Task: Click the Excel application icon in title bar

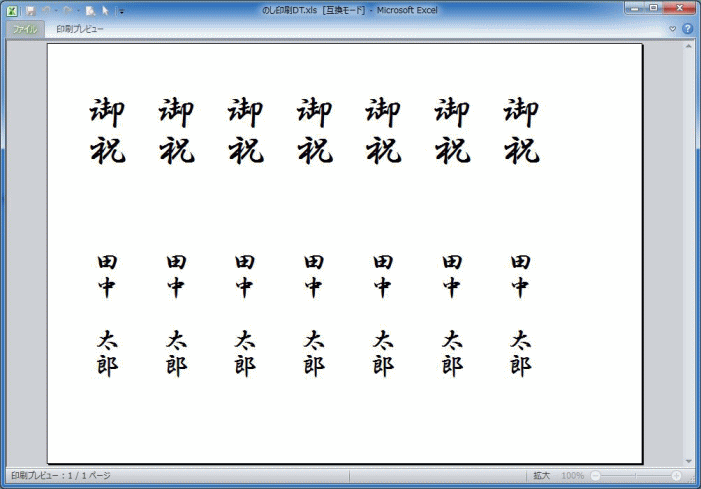Action: (12, 10)
